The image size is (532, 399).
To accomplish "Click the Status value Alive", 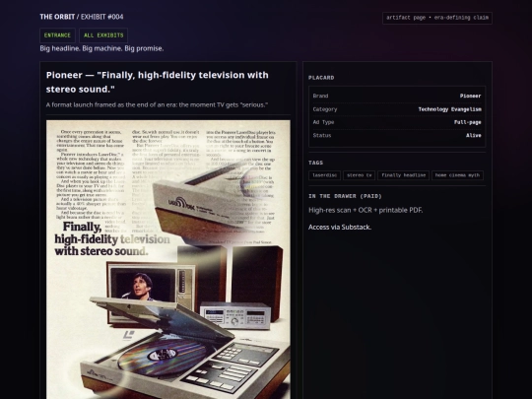I will 473,135.
